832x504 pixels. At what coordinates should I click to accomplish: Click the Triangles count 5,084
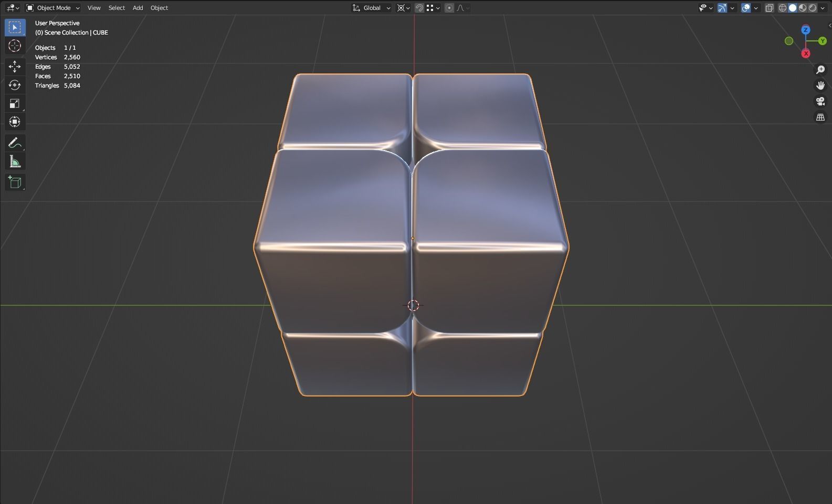72,85
